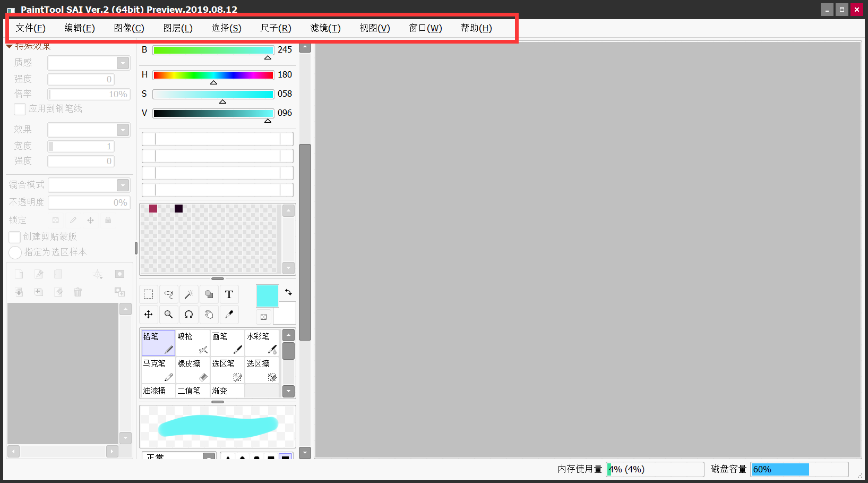Viewport: 868px width, 483px height.
Task: Open the 图像(C) menu
Action: coord(129,28)
